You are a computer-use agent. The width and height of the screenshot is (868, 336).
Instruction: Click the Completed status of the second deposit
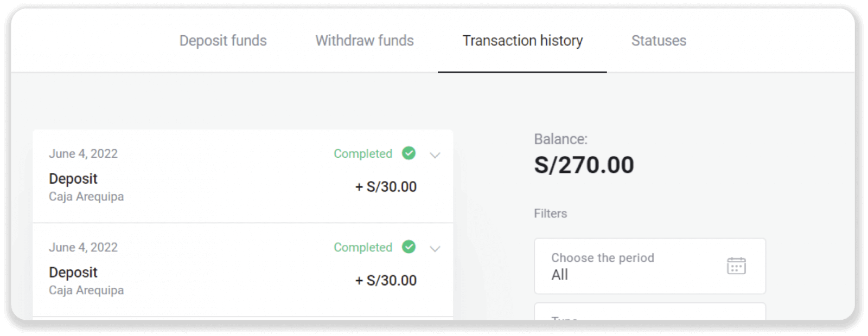click(x=362, y=248)
